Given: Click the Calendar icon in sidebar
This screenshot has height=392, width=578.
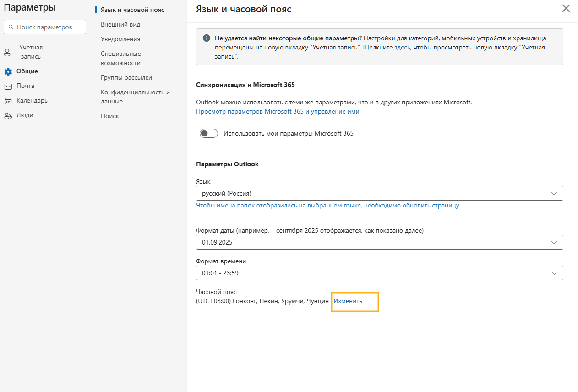Looking at the screenshot, I should coord(8,101).
